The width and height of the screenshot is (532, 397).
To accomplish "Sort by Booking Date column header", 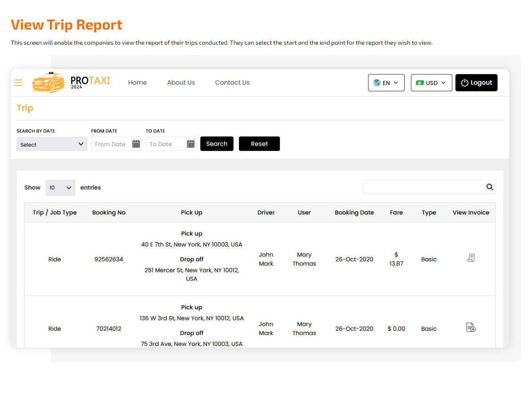I will (354, 213).
